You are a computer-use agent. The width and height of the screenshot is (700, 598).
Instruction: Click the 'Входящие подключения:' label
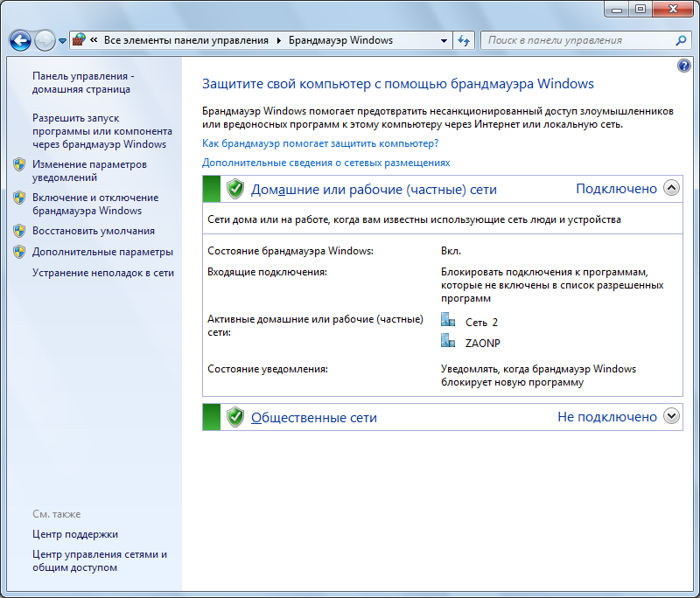pos(268,272)
